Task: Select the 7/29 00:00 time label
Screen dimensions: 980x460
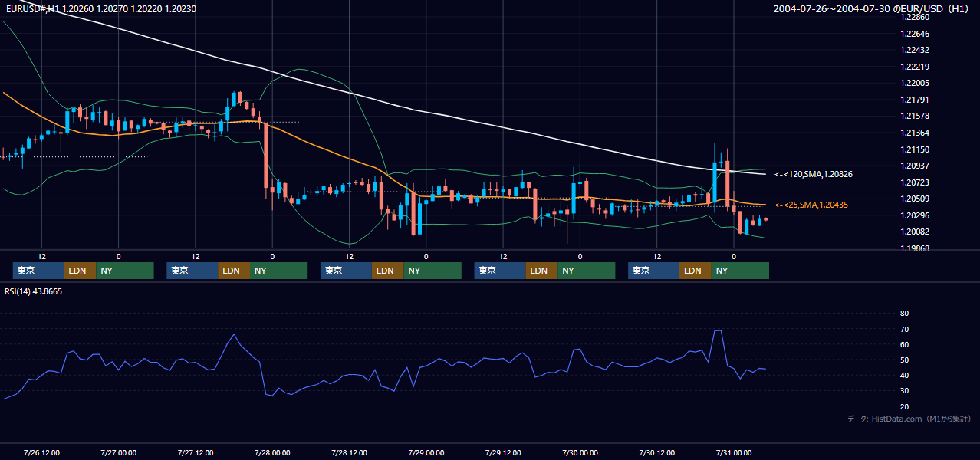Action: 426,453
